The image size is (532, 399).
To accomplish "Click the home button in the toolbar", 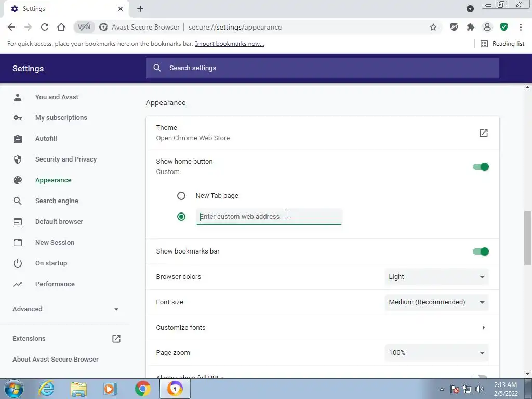I will pyautogui.click(x=61, y=27).
